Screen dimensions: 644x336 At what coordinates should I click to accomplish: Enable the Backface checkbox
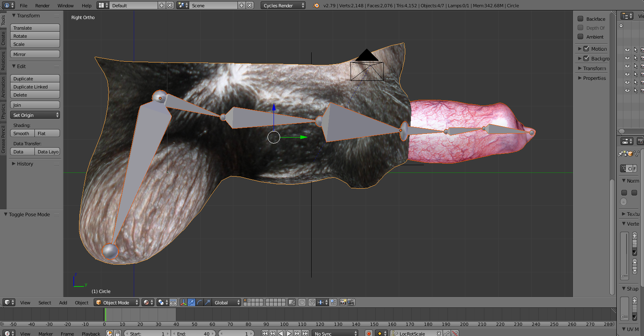[x=580, y=19]
